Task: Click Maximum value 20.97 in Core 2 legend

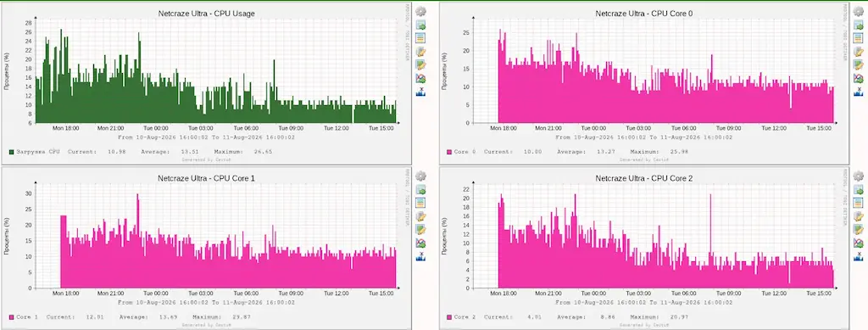Action: point(679,317)
